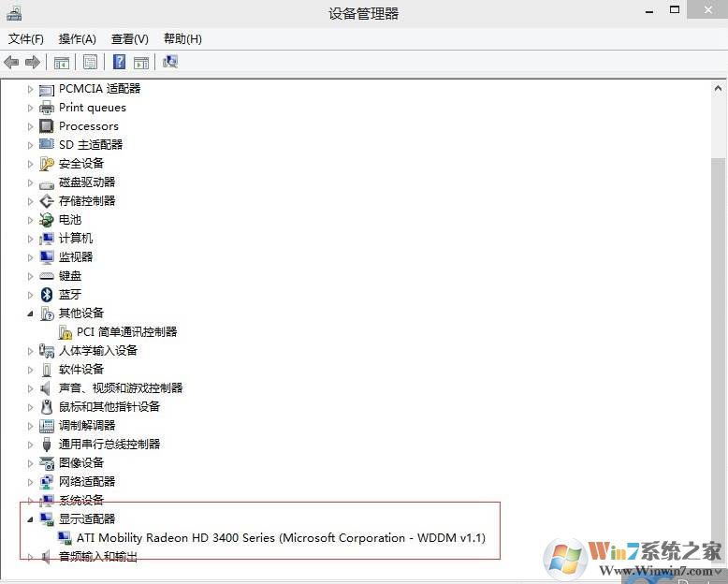728x584 pixels.
Task: Collapse the 显示适配器 category
Action: pos(30,519)
